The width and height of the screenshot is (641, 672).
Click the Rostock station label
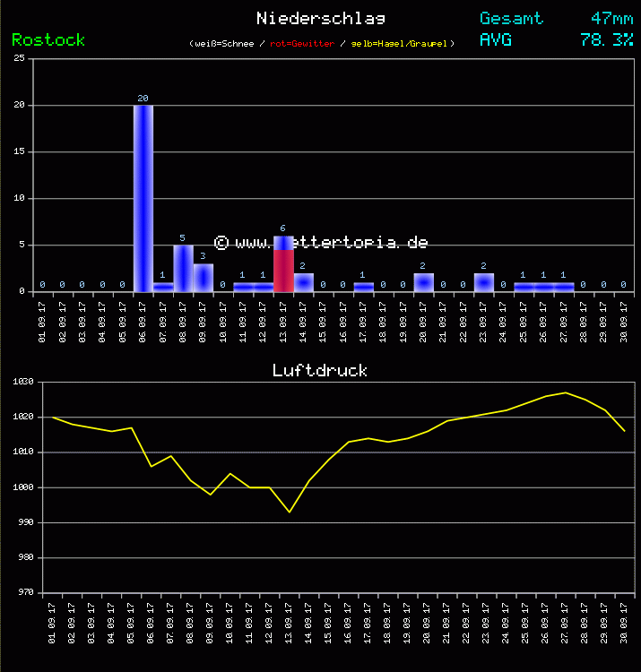pos(48,39)
